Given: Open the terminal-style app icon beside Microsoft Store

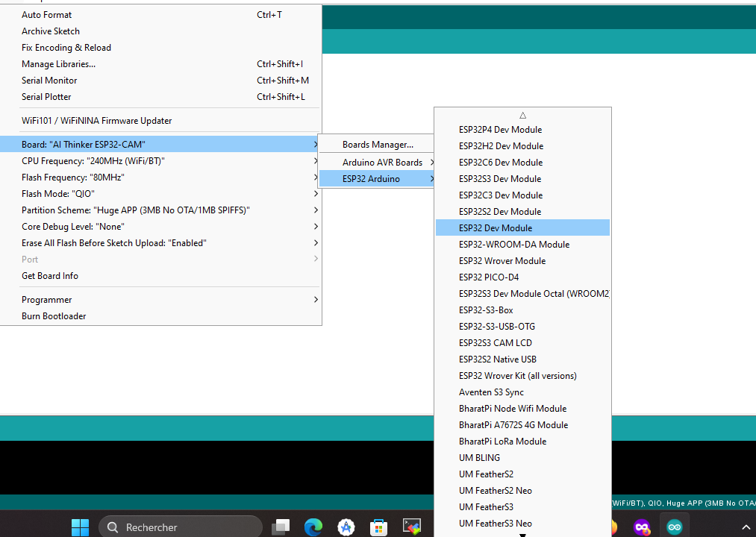Looking at the screenshot, I should (412, 527).
